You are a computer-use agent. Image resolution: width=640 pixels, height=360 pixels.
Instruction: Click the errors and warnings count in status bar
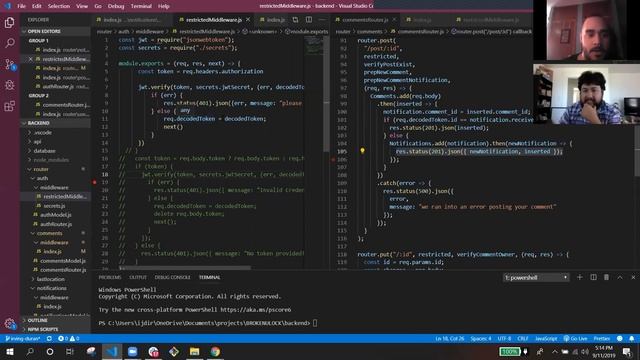[68, 338]
